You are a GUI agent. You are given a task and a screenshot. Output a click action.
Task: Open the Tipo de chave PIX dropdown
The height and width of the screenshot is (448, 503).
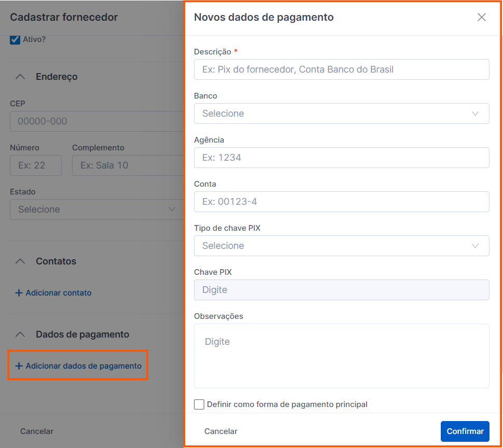[341, 246]
